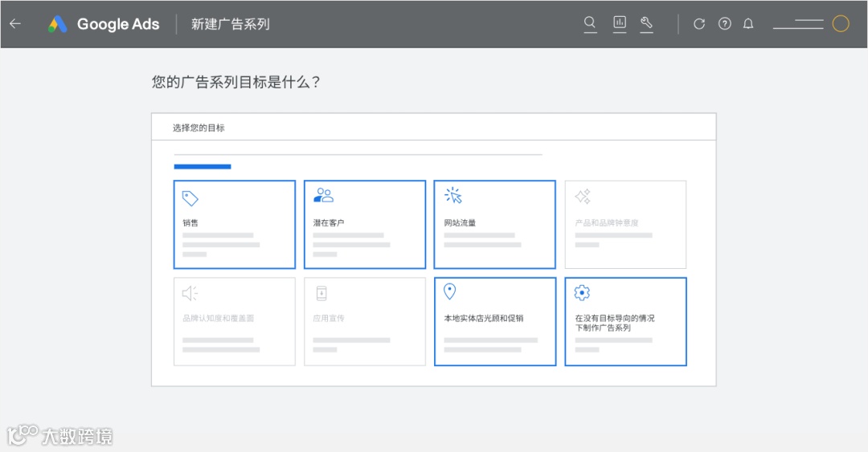Click the app promotion phone icon
Image resolution: width=868 pixels, height=452 pixels.
pos(321,293)
